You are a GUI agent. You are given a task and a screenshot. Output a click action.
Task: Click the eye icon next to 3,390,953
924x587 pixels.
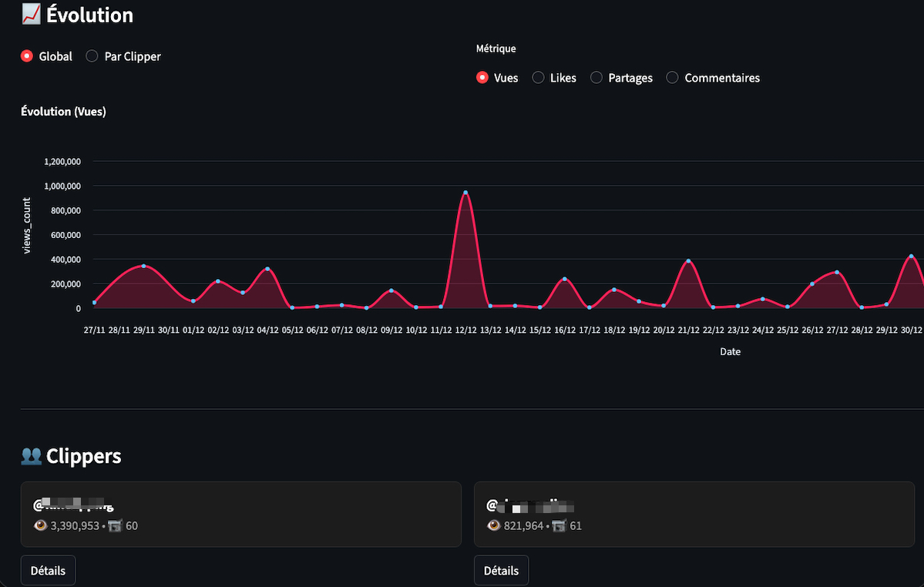tap(41, 525)
